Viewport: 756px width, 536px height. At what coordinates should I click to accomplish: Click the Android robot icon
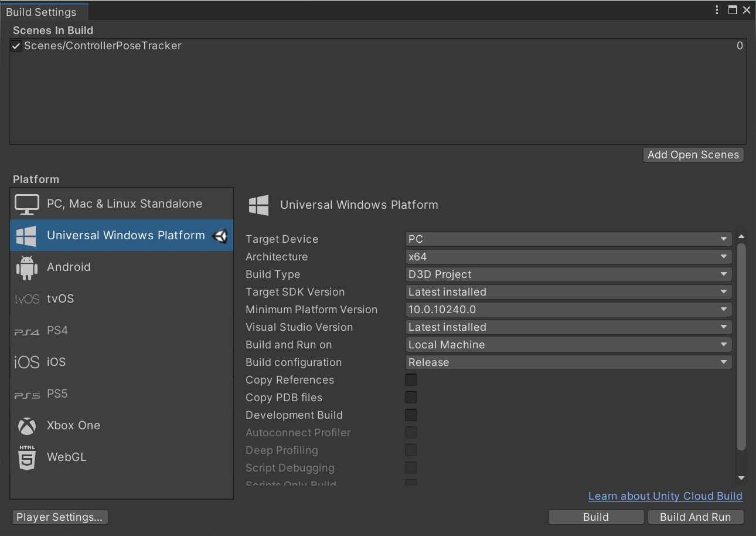[27, 267]
